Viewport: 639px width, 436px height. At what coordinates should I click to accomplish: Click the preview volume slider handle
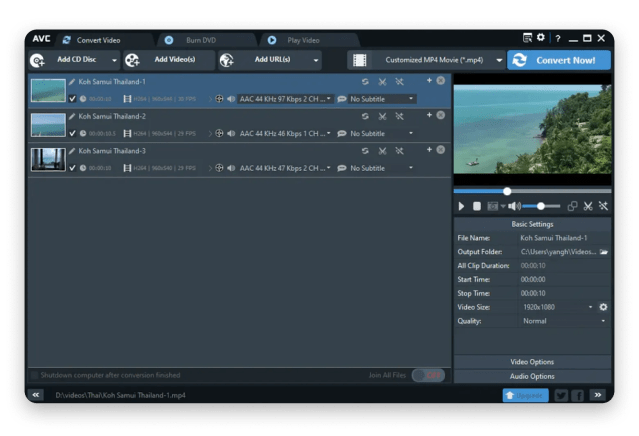tap(541, 206)
